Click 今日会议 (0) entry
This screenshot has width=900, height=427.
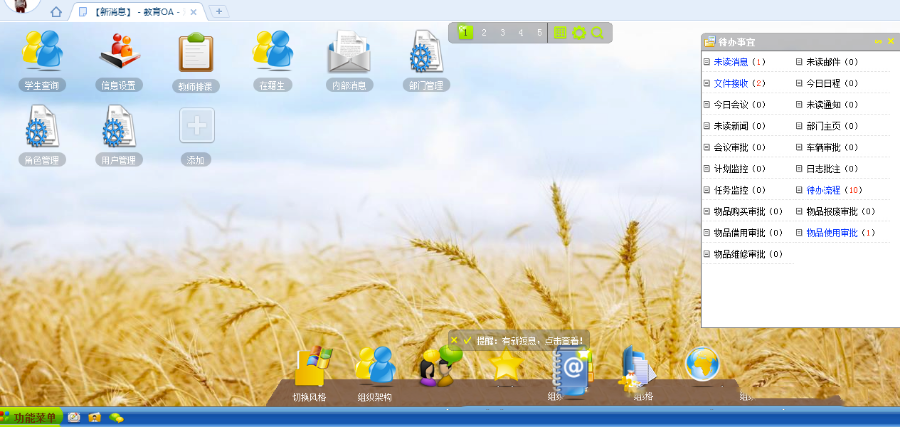coord(739,104)
